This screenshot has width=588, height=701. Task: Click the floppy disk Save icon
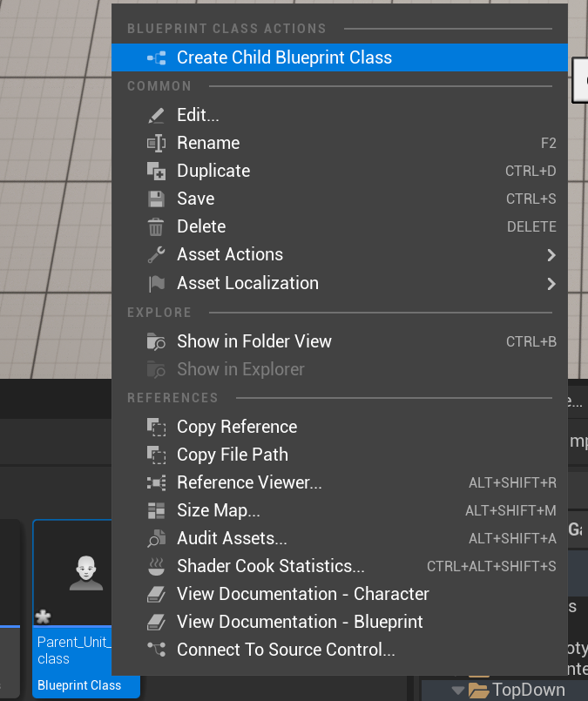click(x=157, y=199)
